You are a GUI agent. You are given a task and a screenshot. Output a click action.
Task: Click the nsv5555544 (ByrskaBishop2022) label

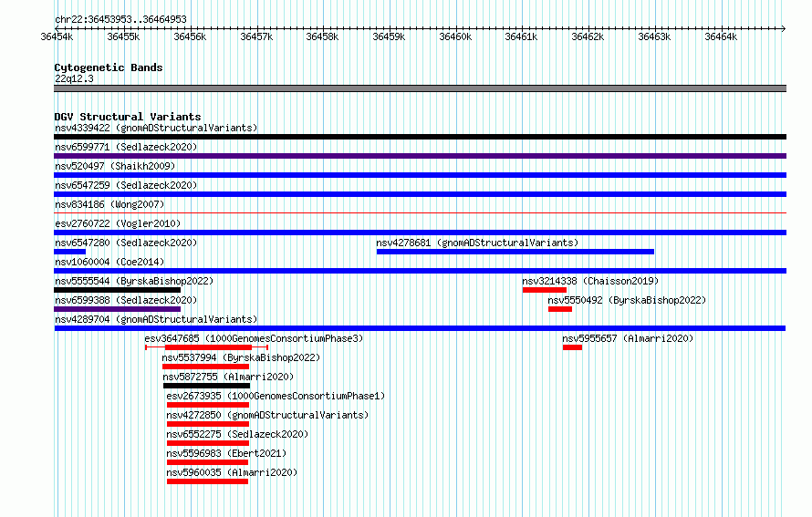pyautogui.click(x=134, y=281)
